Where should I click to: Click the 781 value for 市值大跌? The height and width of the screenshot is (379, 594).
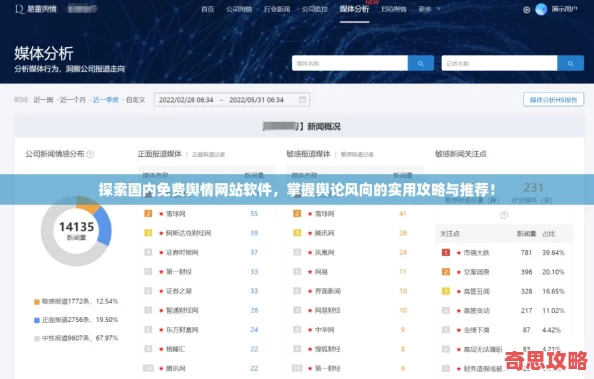coord(526,253)
